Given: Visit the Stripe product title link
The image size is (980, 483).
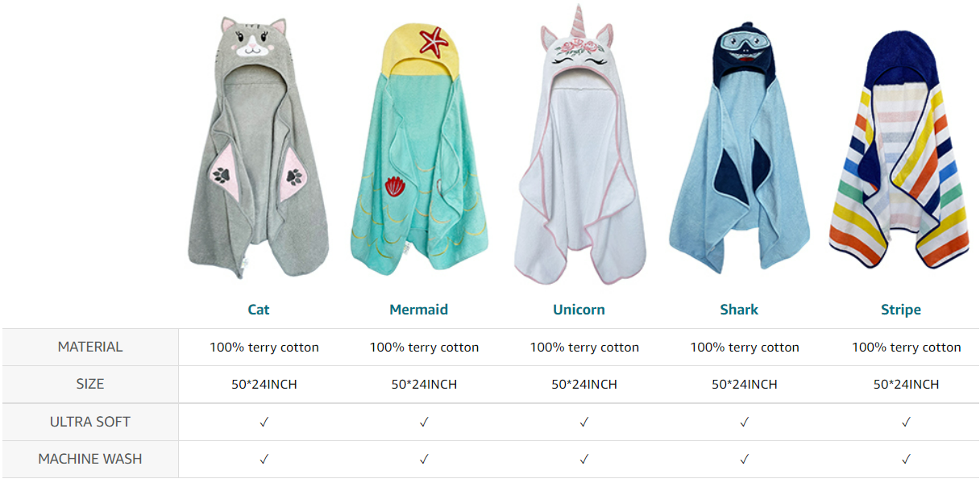Looking at the screenshot, I should [x=901, y=310].
